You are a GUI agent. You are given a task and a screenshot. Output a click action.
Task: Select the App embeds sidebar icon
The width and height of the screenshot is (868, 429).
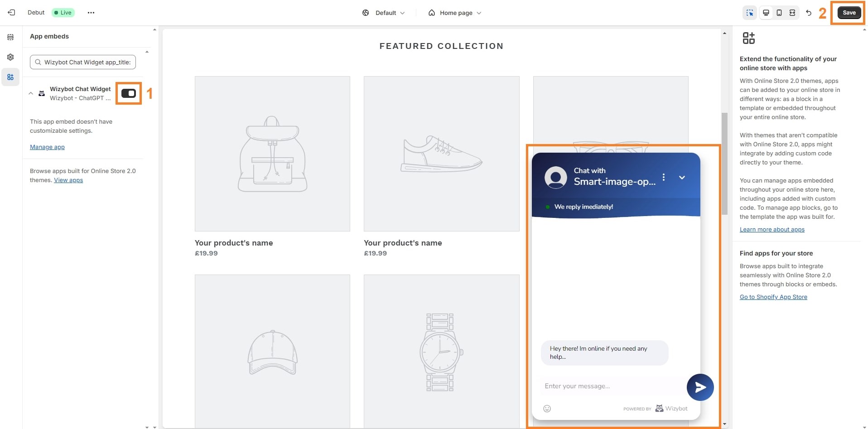(10, 77)
